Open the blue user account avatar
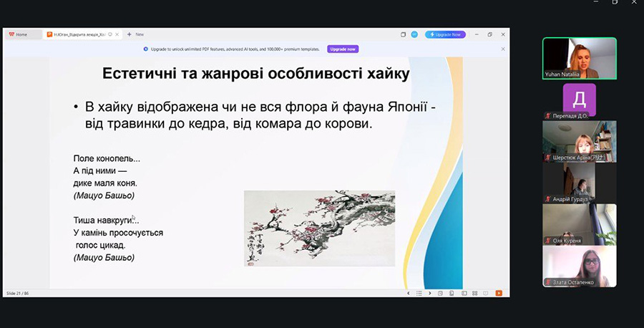644x328 pixels. (414, 34)
